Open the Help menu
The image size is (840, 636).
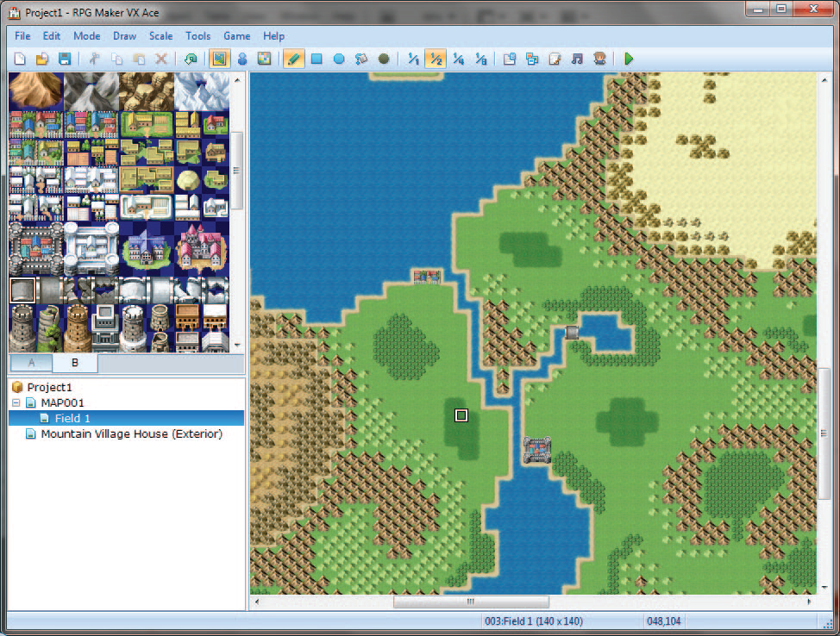tap(273, 36)
